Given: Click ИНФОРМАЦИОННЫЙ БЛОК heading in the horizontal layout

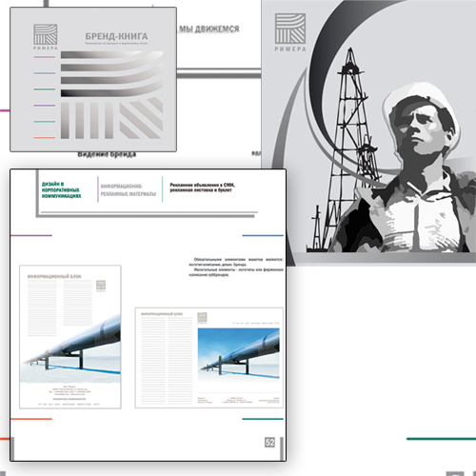Looking at the screenshot, I should coord(162,314).
